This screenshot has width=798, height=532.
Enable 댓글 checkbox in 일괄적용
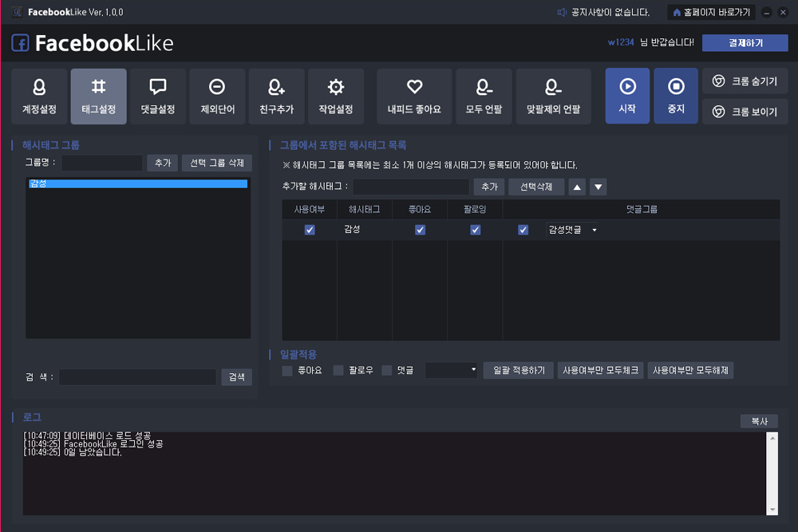coord(387,371)
